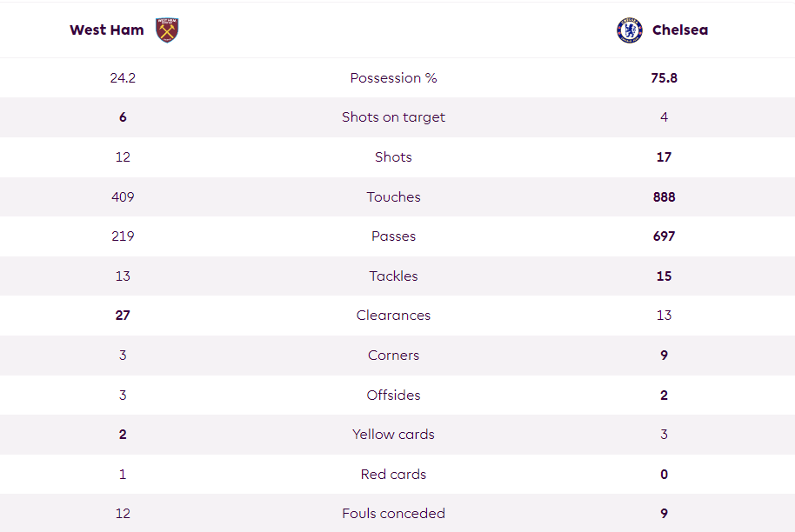The width and height of the screenshot is (795, 532).
Task: Select the Possession % stat label
Action: coord(393,78)
